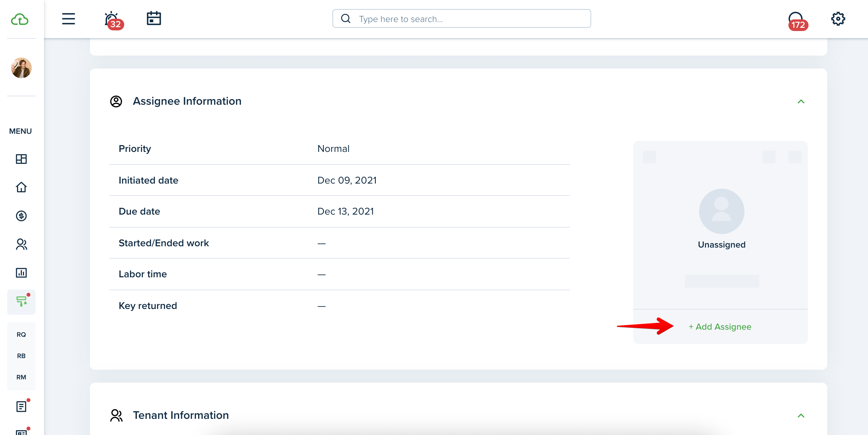
Task: Click the MENU label in the sidebar
Action: 20,131
